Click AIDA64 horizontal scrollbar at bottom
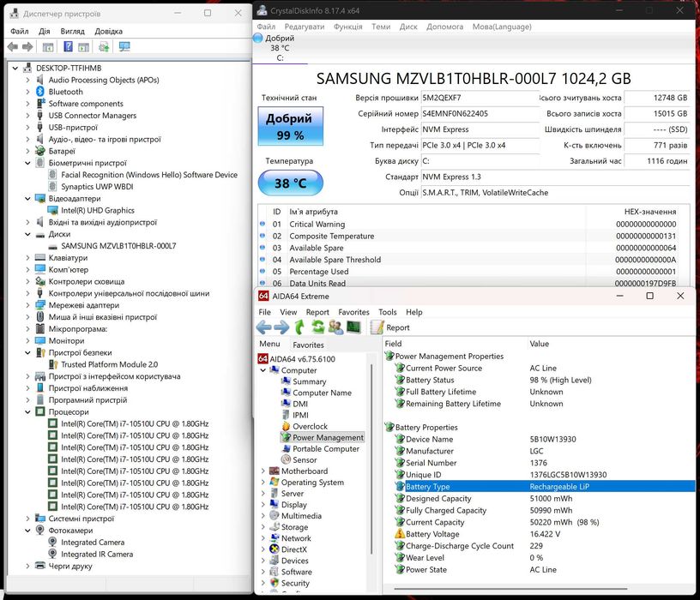This screenshot has height=600, width=700. coord(510,589)
